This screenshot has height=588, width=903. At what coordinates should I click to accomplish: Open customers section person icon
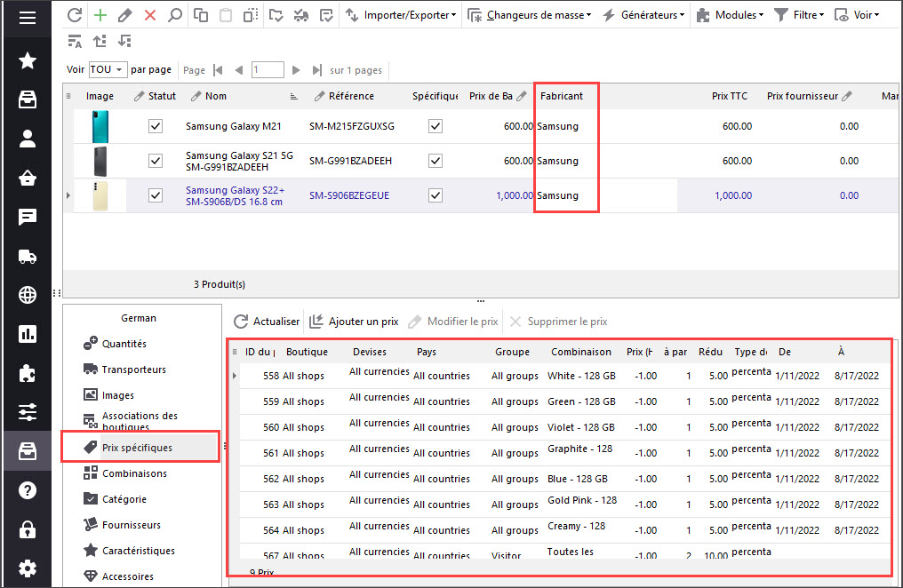[27, 139]
